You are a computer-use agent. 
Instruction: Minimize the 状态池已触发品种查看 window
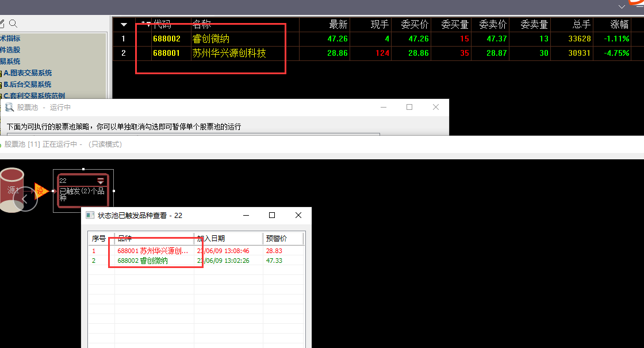(x=246, y=215)
